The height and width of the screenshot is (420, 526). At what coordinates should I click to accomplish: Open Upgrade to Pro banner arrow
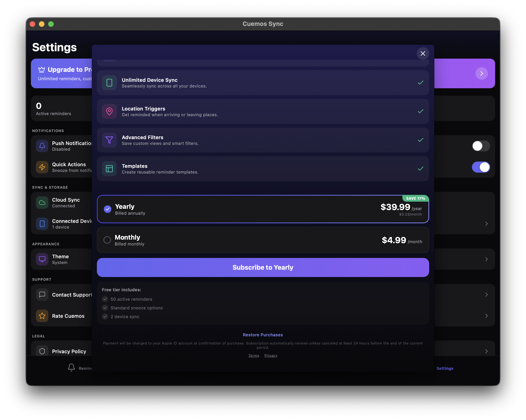[481, 73]
